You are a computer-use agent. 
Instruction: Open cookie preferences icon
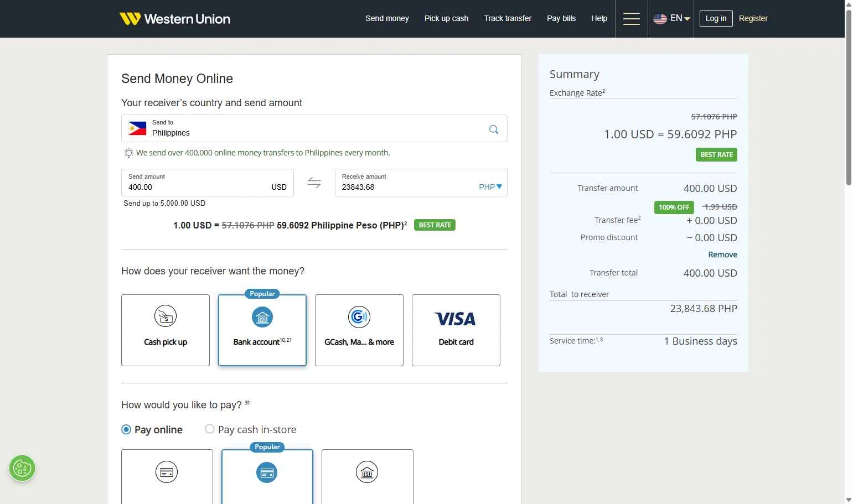point(22,468)
